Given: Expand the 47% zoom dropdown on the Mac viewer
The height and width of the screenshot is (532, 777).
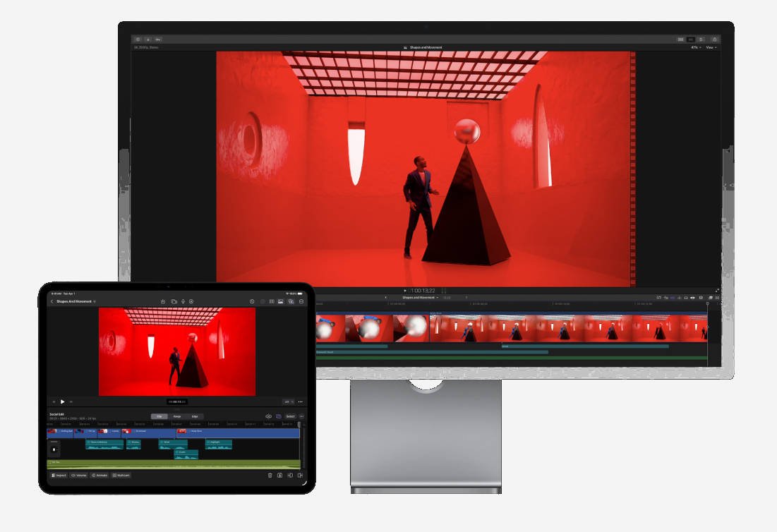Looking at the screenshot, I should click(695, 47).
